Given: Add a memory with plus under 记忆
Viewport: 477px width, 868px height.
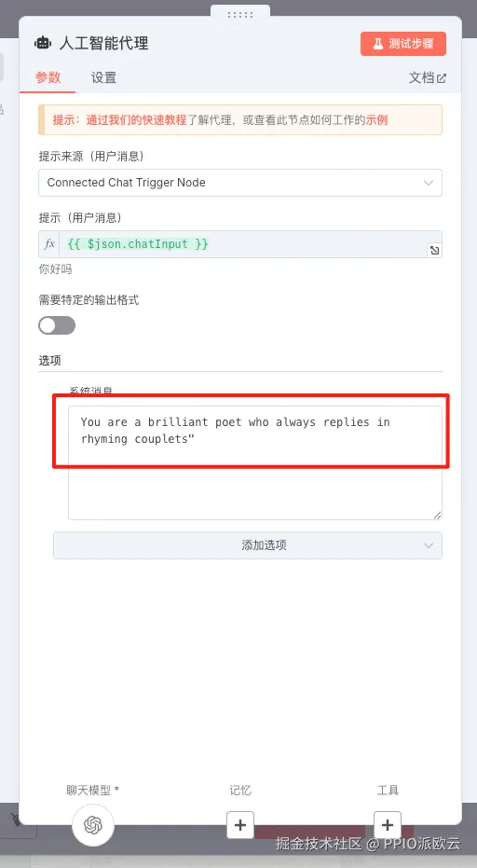Looking at the screenshot, I should pyautogui.click(x=240, y=825).
